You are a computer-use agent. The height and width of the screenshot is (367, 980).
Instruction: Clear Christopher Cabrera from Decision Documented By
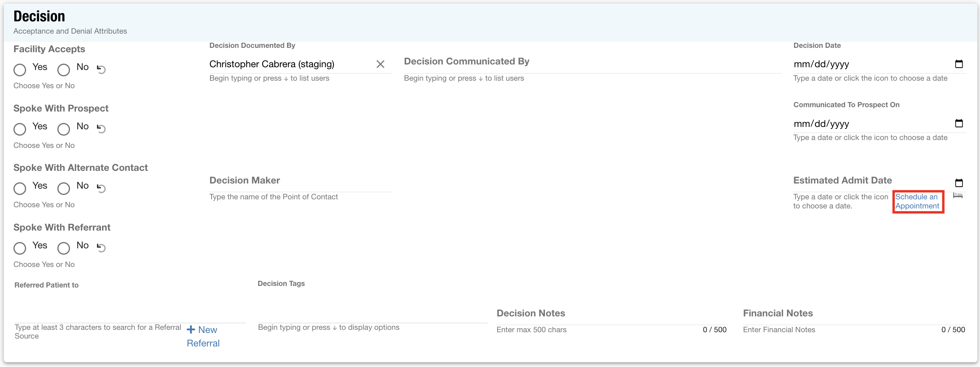click(x=380, y=64)
